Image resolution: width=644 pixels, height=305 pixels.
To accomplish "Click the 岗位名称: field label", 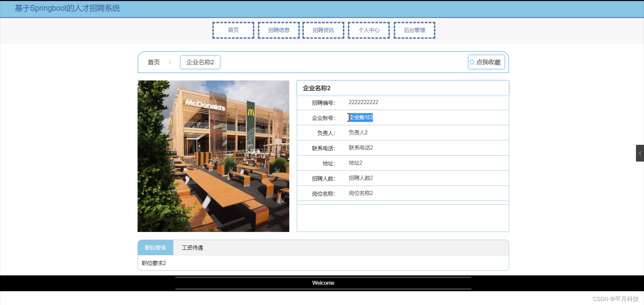I will pyautogui.click(x=323, y=194).
